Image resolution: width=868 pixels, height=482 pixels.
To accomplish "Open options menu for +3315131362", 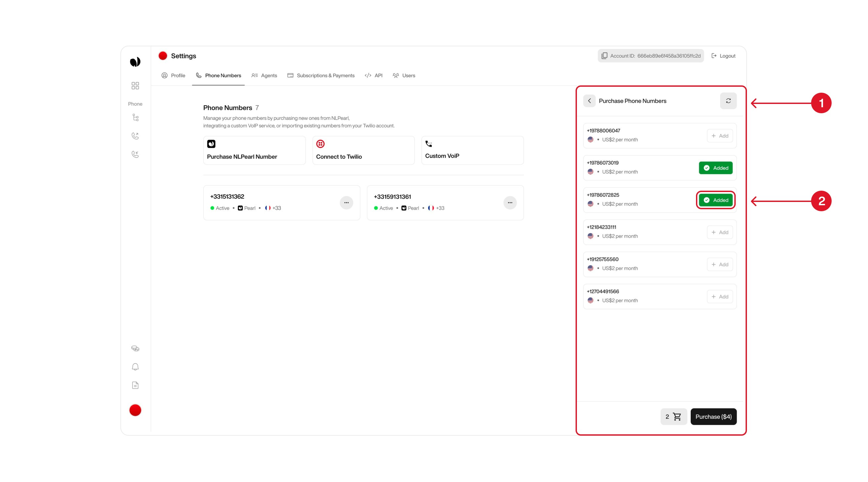I will coord(346,202).
